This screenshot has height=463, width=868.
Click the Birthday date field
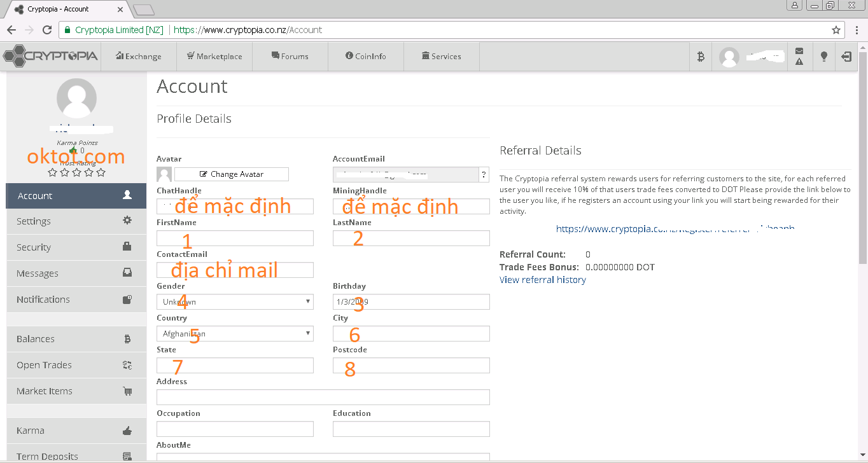(411, 302)
